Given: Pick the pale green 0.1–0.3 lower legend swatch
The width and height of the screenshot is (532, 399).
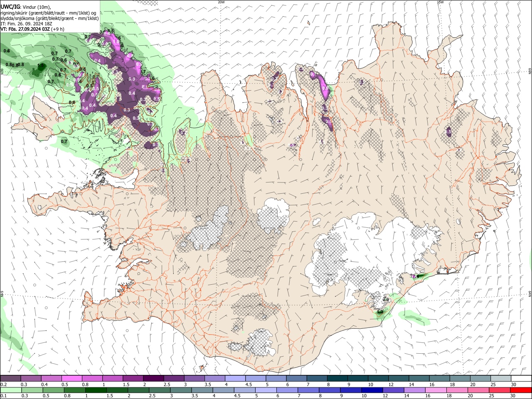Looking at the screenshot, I should pos(10,390).
